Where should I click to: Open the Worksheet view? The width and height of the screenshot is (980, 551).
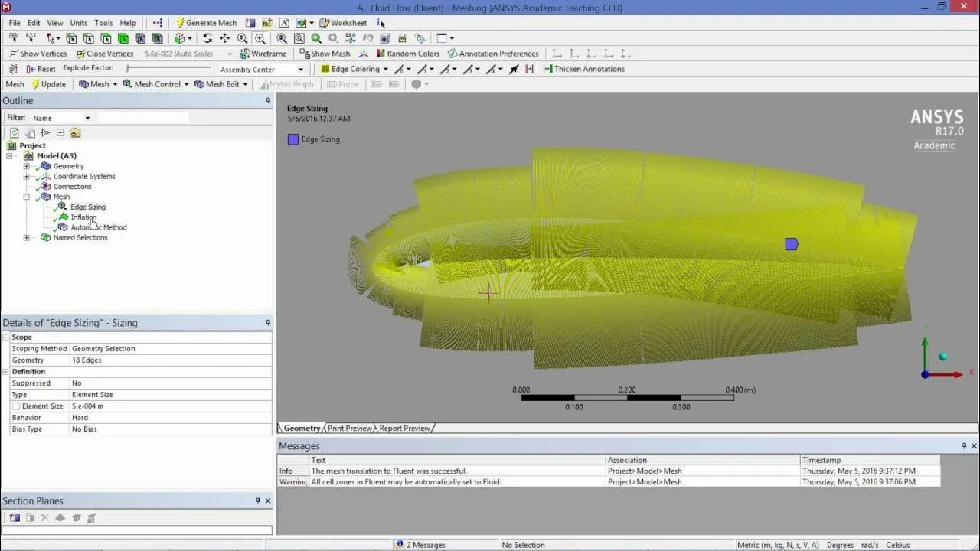[343, 23]
